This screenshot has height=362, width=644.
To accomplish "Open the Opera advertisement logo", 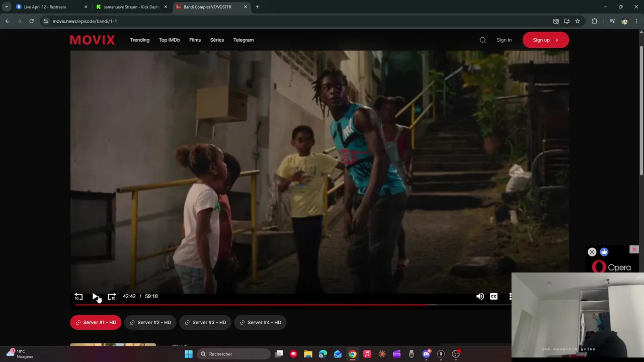I will click(611, 267).
